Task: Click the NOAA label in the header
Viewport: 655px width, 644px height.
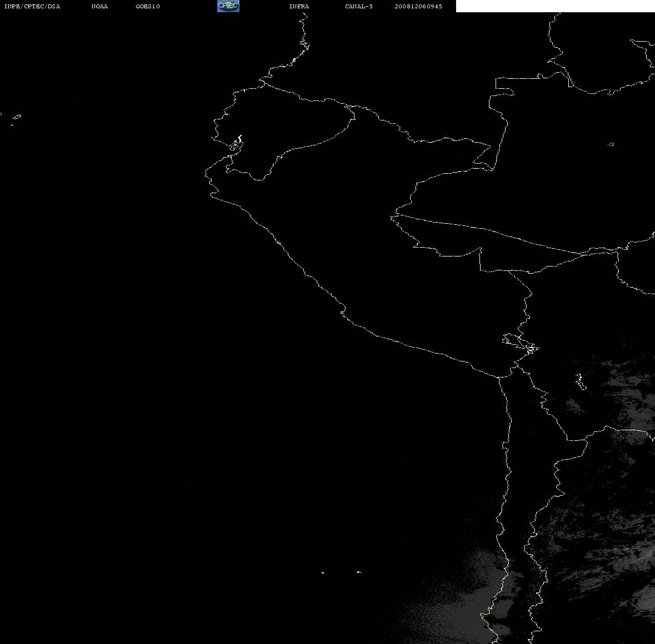Action: 99,6
